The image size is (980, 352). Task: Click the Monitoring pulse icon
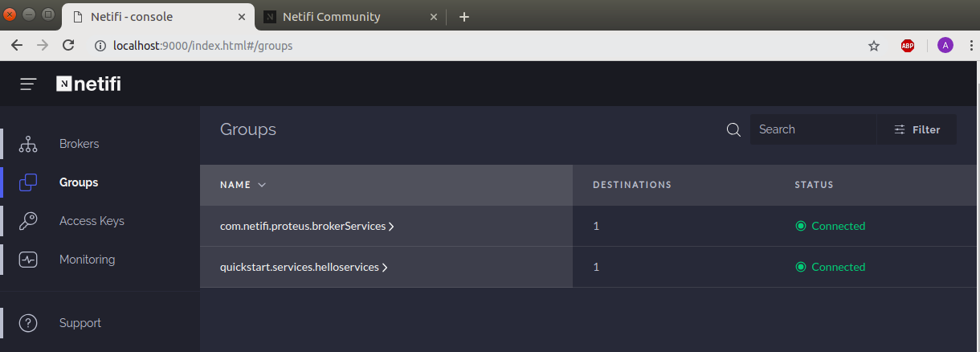pos(28,260)
